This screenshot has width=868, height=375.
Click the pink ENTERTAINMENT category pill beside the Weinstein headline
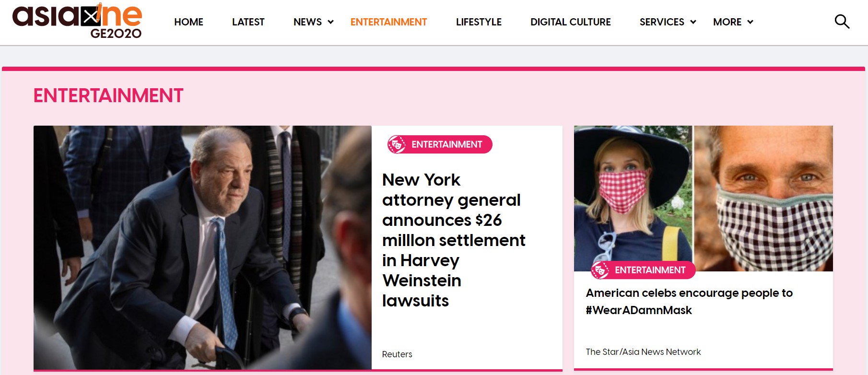[x=446, y=144]
